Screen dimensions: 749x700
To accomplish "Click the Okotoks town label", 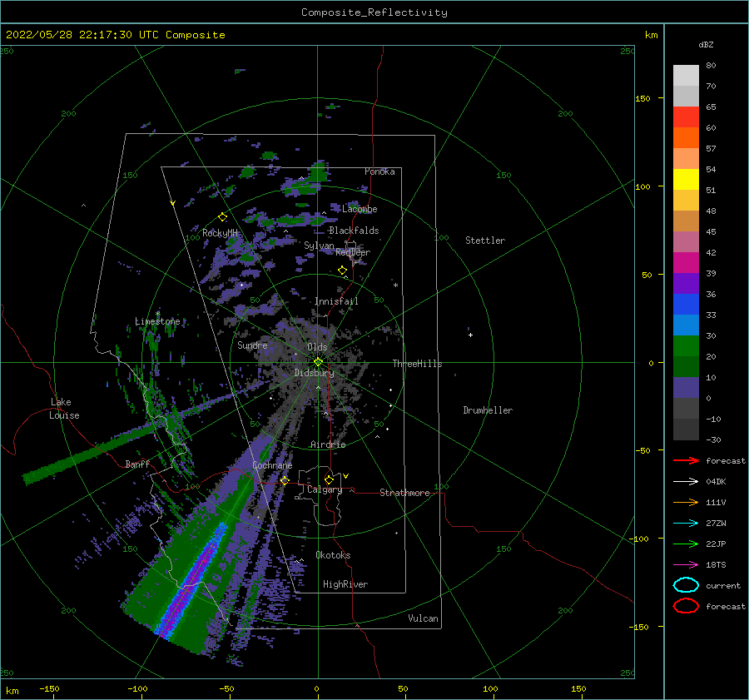I will tap(333, 555).
